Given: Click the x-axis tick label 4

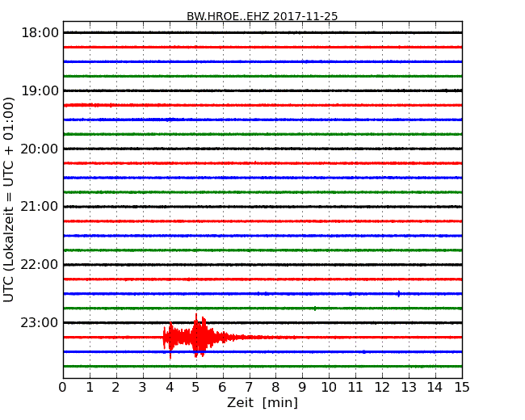Looking at the screenshot, I should click(170, 388).
